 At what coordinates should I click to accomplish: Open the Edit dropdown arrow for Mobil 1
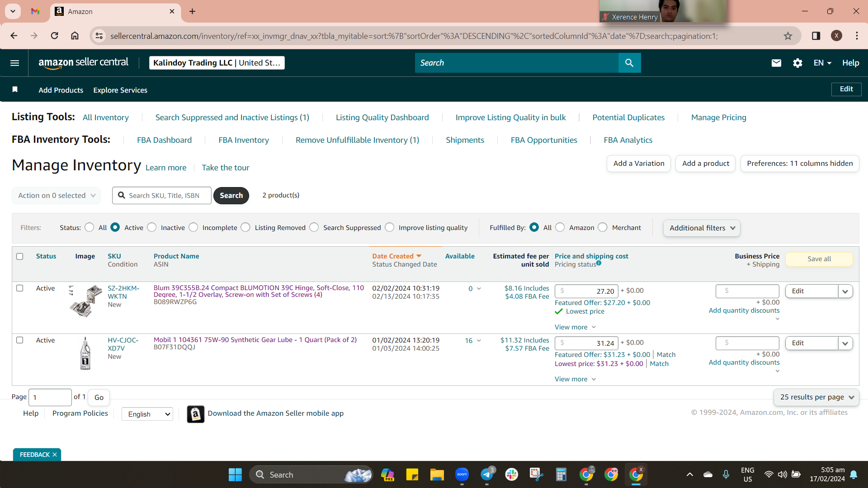click(x=845, y=343)
